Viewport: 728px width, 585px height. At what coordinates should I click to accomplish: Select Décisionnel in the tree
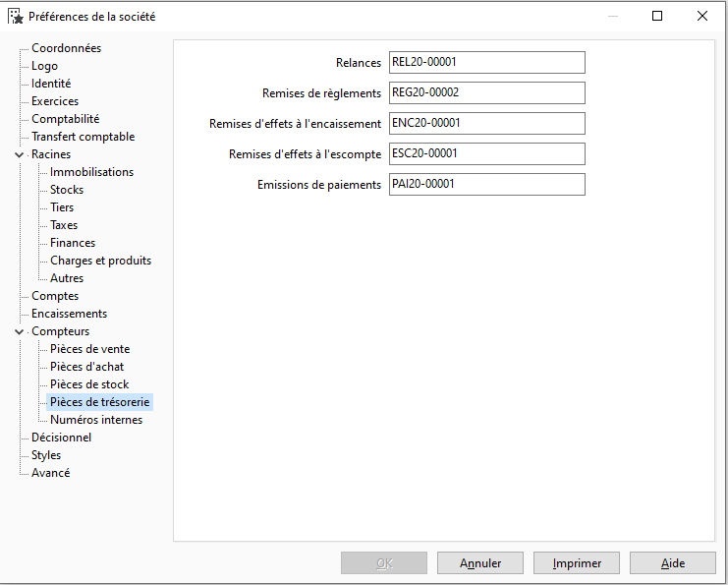click(x=61, y=438)
